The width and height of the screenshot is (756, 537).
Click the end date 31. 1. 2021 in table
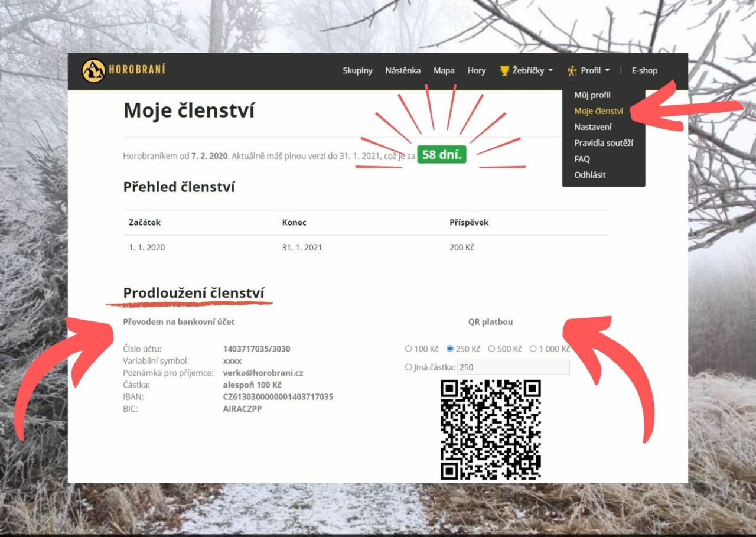302,248
